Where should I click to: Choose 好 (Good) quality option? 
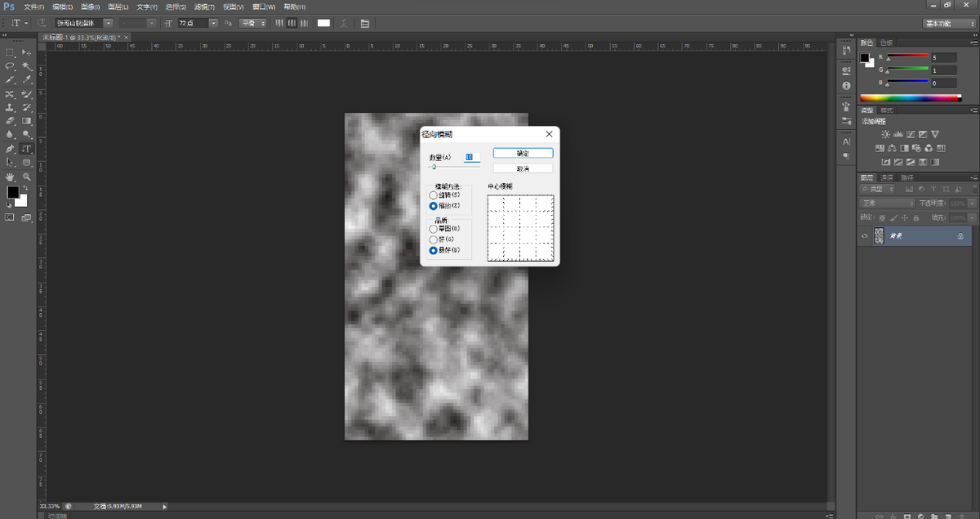pos(434,239)
